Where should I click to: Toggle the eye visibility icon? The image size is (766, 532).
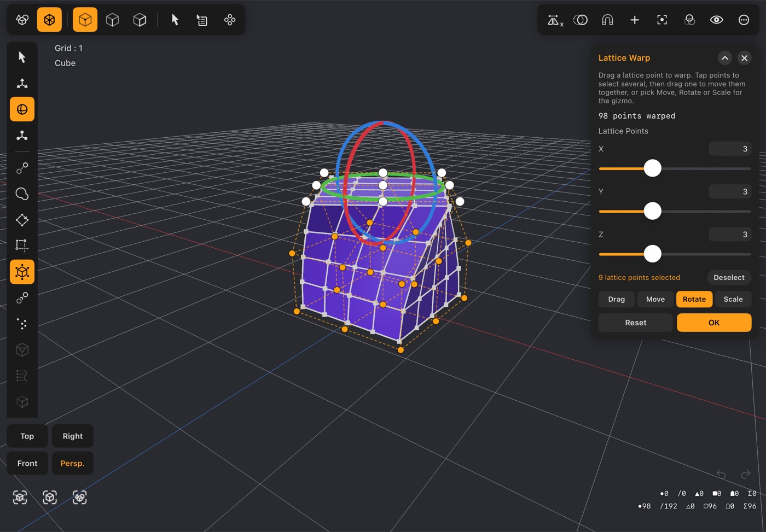pyautogui.click(x=717, y=20)
